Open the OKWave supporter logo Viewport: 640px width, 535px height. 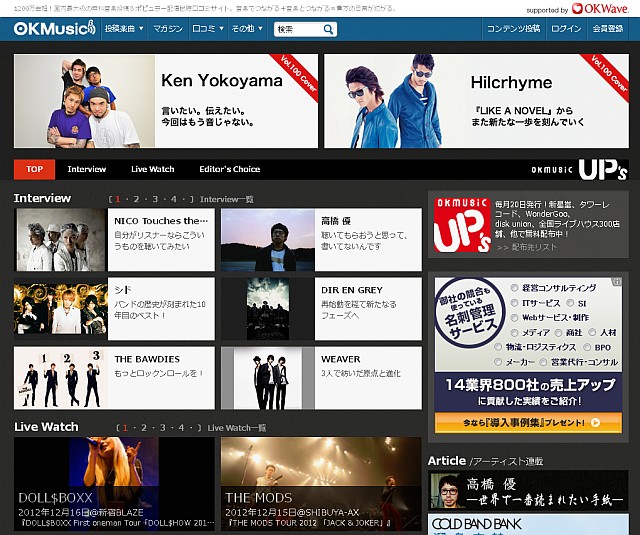[600, 9]
